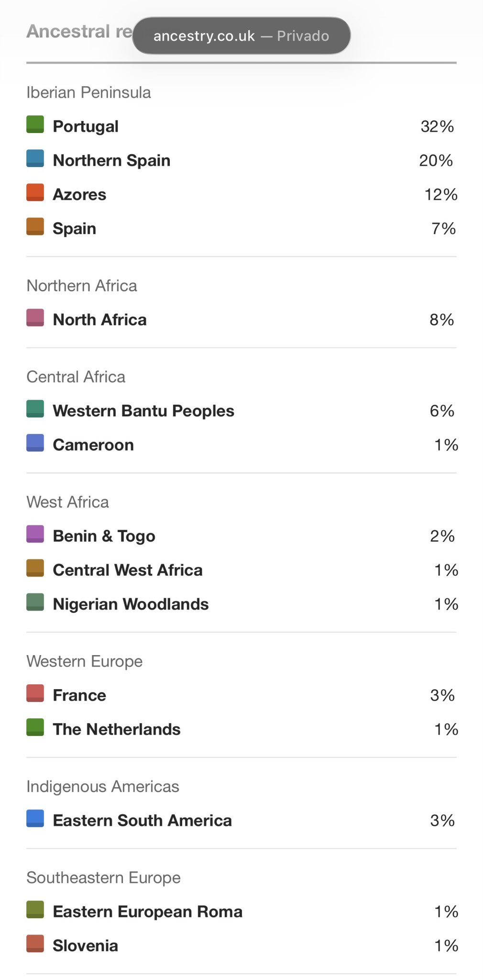Open the Cameroon region details
Viewport: 483px width, 980px height.
[93, 445]
